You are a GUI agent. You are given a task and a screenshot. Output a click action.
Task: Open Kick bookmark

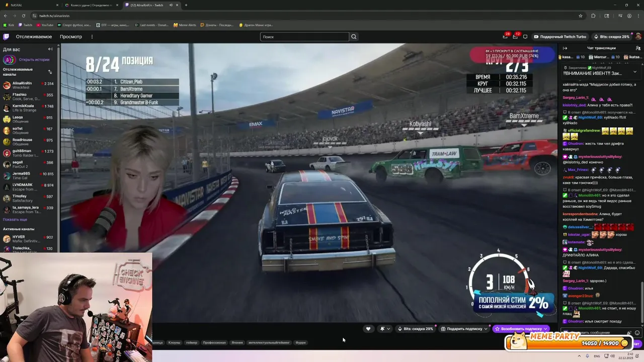(x=9, y=25)
